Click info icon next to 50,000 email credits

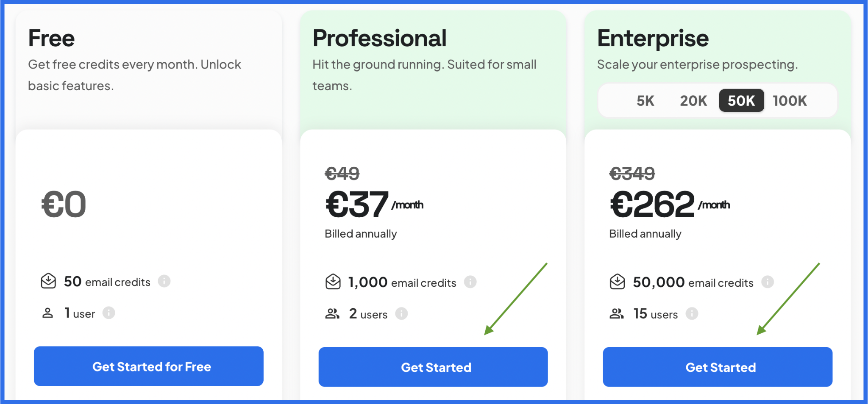768,282
